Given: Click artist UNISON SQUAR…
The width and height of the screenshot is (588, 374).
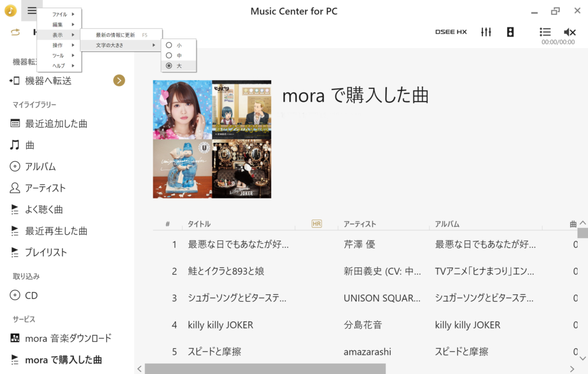Looking at the screenshot, I should tap(382, 298).
